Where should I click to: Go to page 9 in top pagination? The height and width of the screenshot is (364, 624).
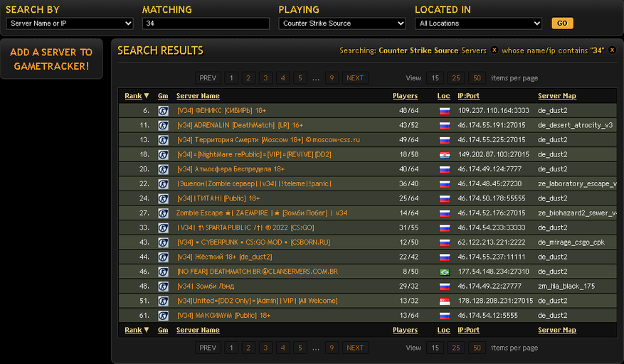[x=332, y=78]
